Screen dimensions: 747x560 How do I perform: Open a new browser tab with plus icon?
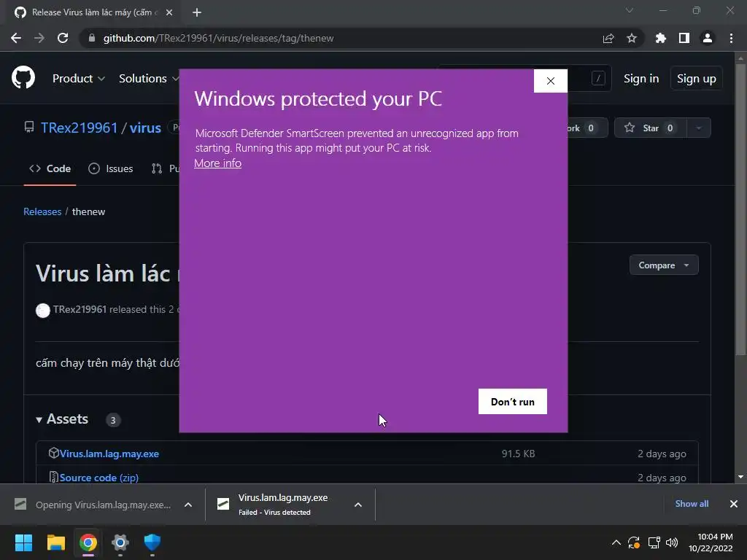tap(197, 12)
